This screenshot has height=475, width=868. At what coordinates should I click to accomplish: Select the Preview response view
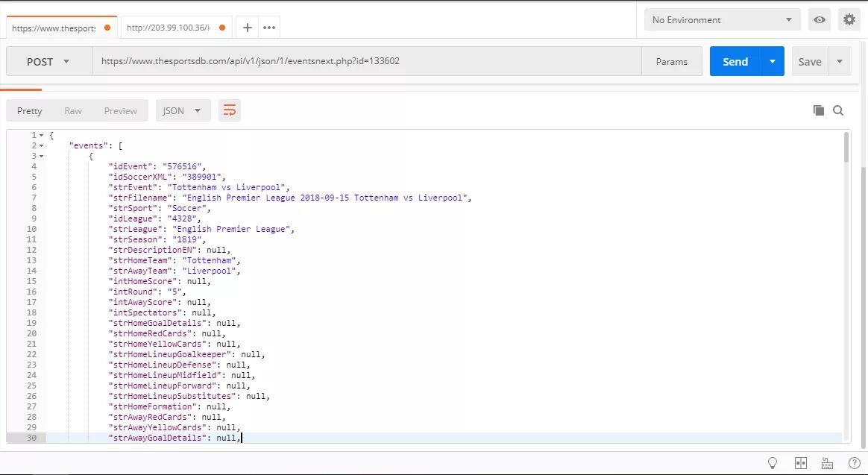pos(121,110)
